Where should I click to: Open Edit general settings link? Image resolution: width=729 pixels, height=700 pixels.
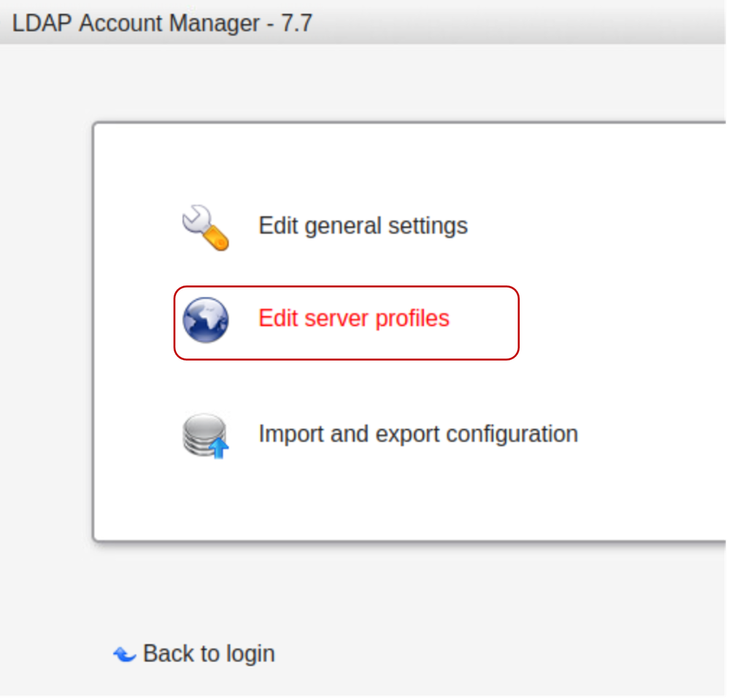363,226
